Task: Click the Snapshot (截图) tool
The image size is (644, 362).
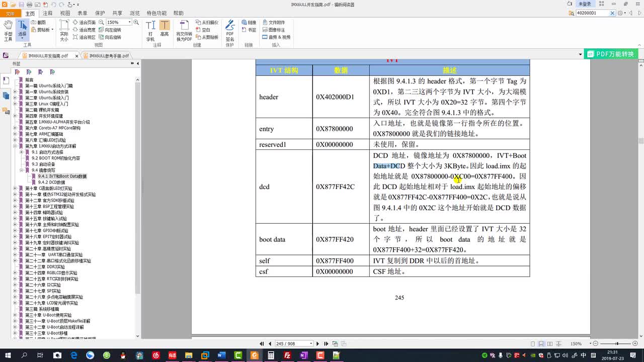Action: 39,22
